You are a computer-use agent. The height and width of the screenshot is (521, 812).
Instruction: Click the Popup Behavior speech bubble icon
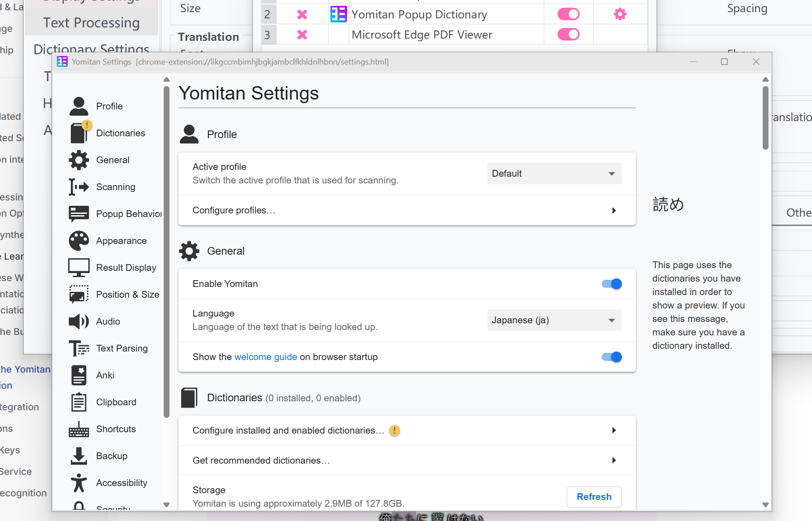coord(79,214)
